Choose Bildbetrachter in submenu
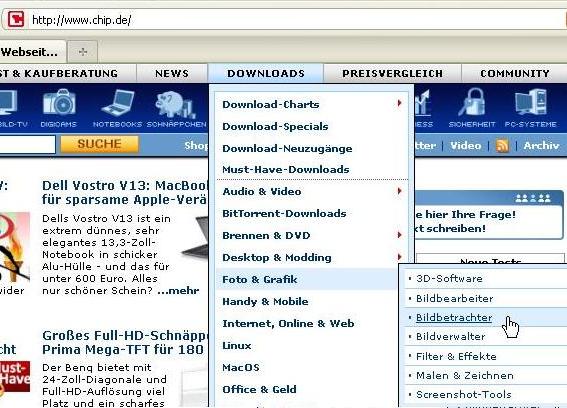Screen dimensions: 567x408 pos(454,318)
